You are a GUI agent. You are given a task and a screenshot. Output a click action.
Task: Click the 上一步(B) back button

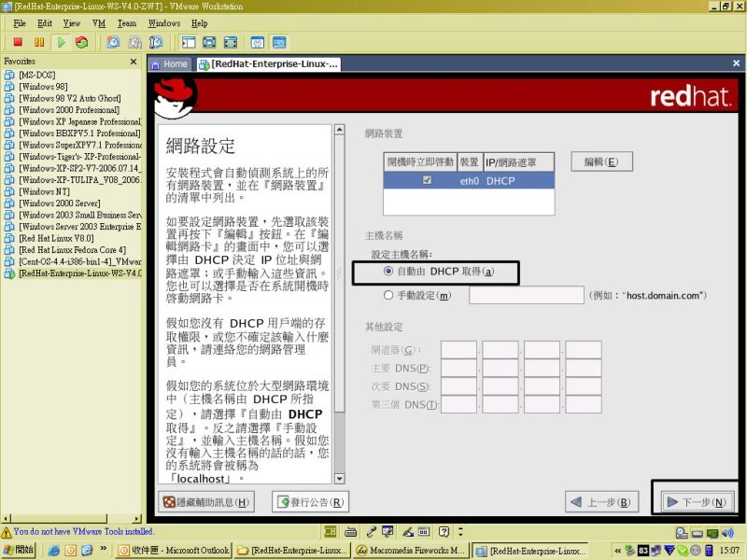click(601, 502)
